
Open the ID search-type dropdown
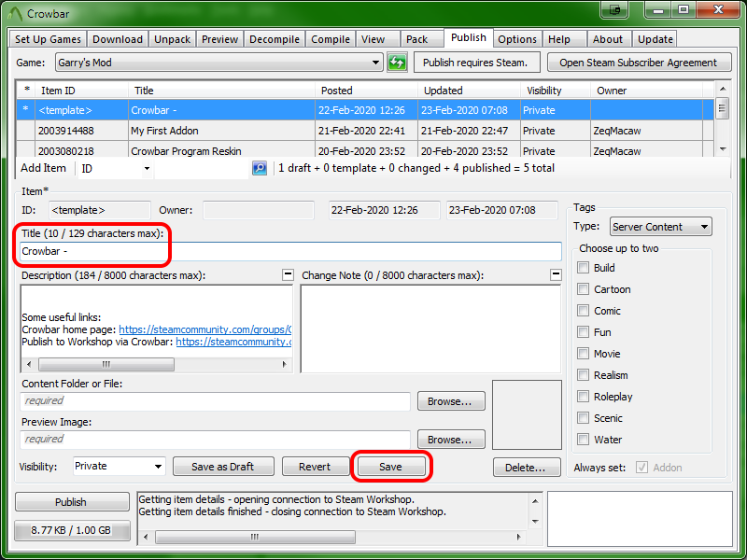[115, 168]
